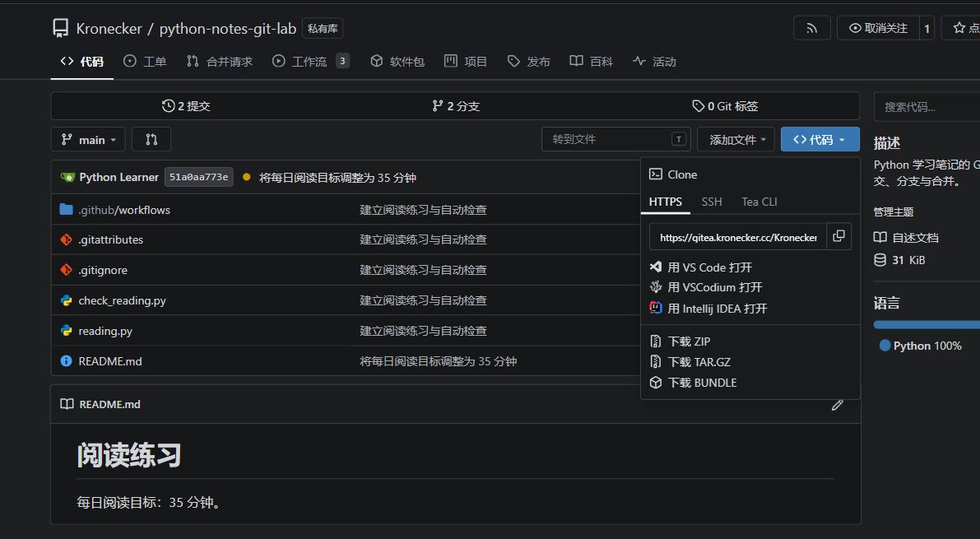Open the 合并请求 pull requests tab
The width and height of the screenshot is (980, 539).
pyautogui.click(x=220, y=61)
